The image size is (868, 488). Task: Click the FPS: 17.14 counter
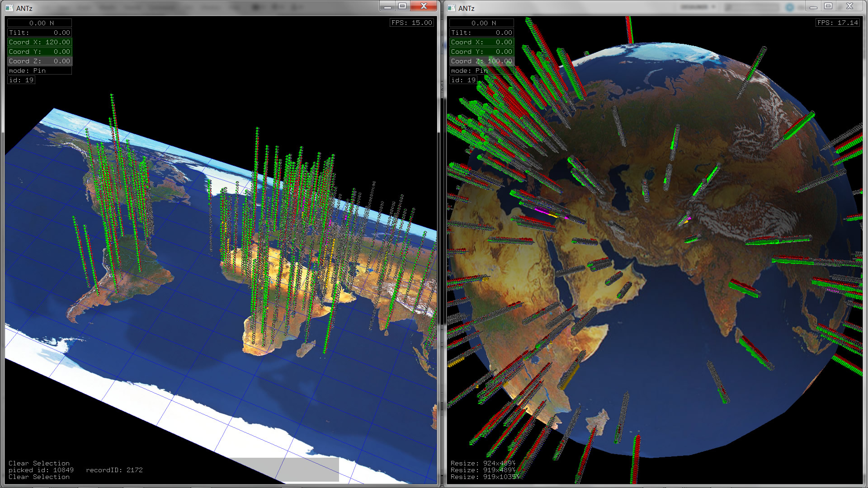coord(838,23)
